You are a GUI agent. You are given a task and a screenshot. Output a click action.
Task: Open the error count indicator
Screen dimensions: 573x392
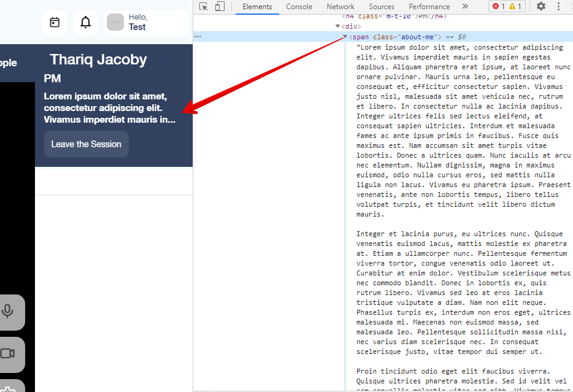pos(498,7)
